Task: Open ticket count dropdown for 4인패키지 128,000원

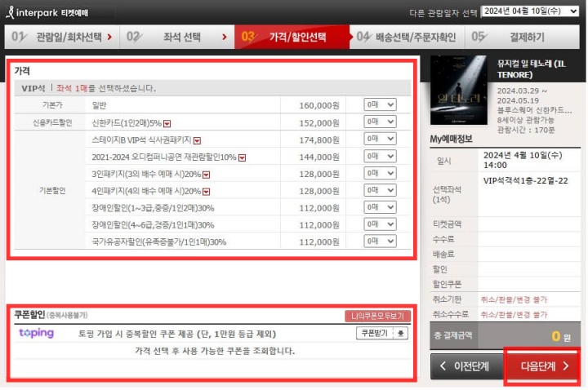Action: click(380, 190)
